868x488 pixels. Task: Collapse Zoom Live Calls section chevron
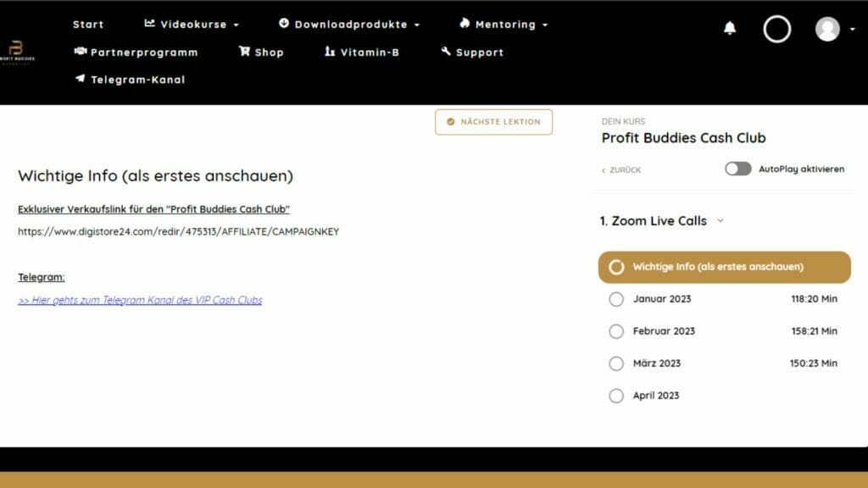[721, 221]
